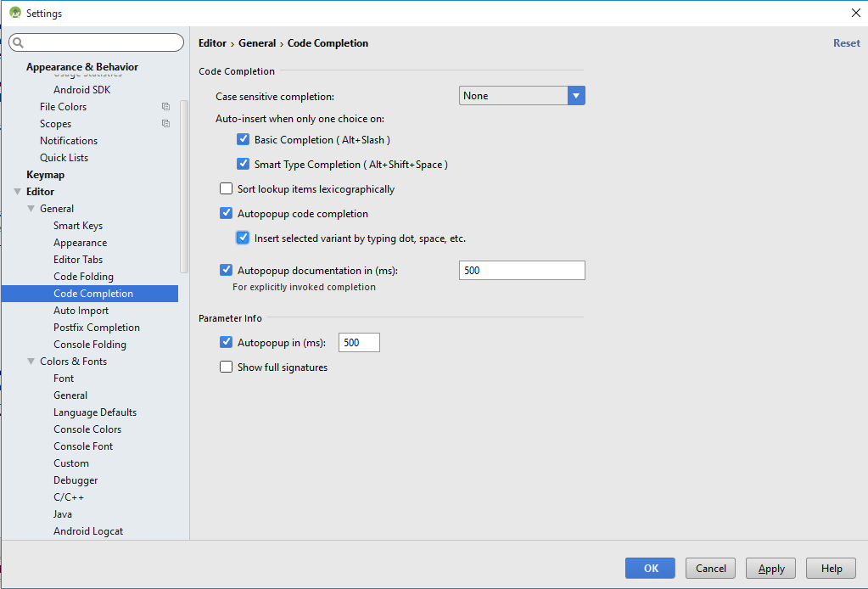Open Android SDK settings
The image size is (868, 589).
(82, 90)
